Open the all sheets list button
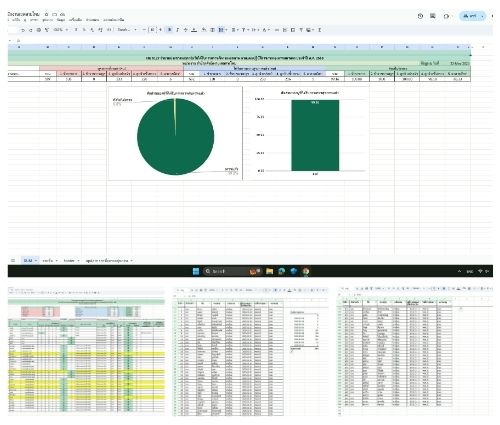Viewport: 500px width, 425px height. pos(13,260)
